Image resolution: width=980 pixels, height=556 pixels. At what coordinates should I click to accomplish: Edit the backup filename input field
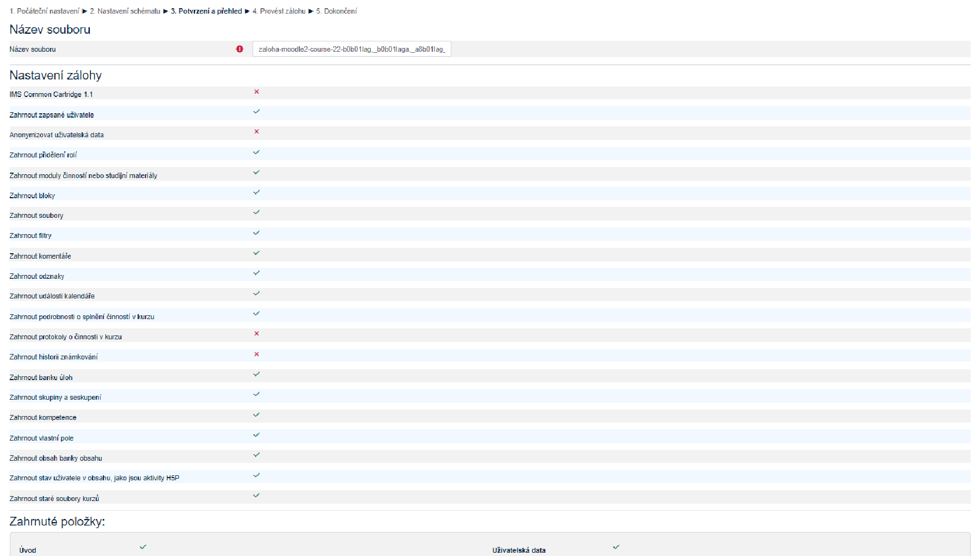click(352, 49)
